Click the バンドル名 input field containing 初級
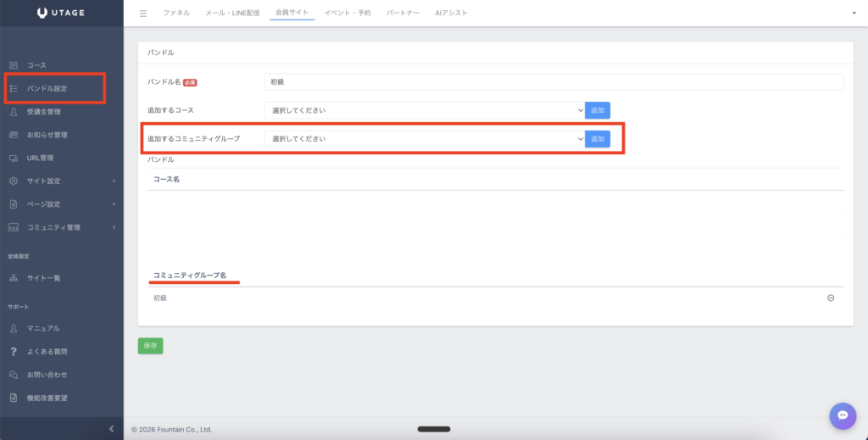This screenshot has width=868, height=440. click(554, 82)
